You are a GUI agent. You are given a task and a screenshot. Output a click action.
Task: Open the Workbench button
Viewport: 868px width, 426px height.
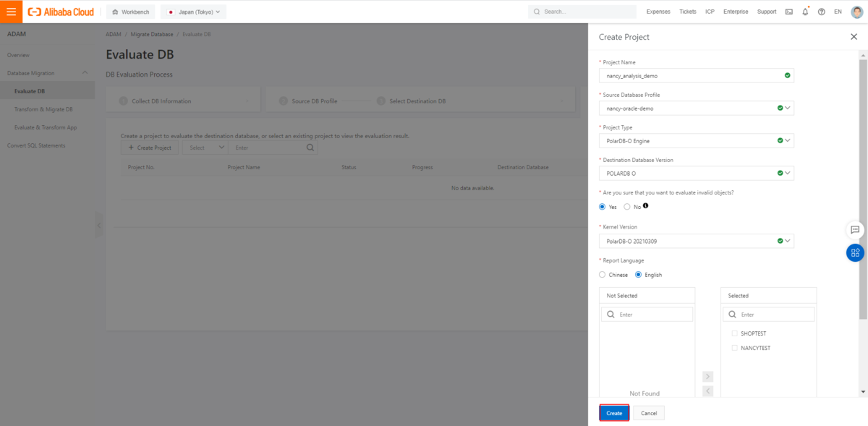click(x=131, y=12)
